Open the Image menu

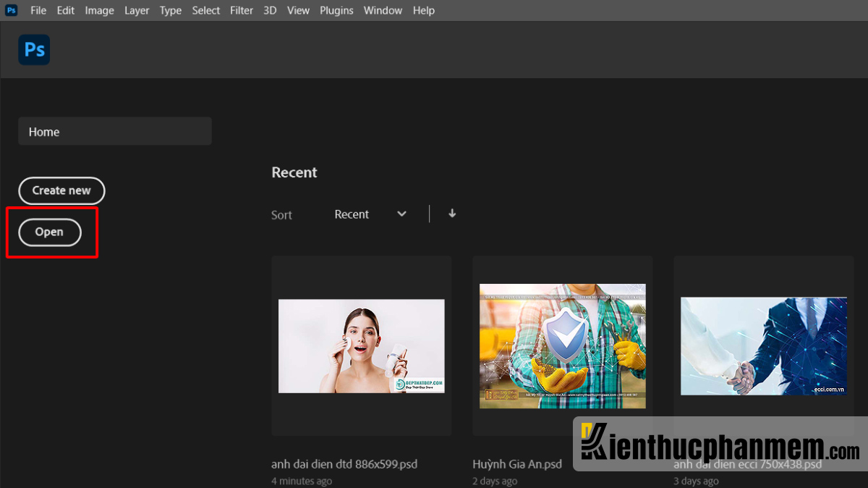click(x=99, y=10)
